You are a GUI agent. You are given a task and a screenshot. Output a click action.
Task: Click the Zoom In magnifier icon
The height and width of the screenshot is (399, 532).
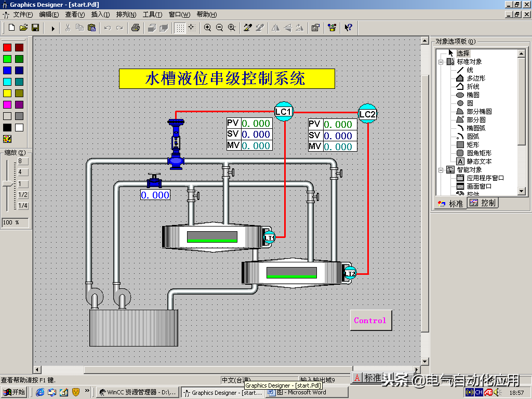[x=207, y=28]
